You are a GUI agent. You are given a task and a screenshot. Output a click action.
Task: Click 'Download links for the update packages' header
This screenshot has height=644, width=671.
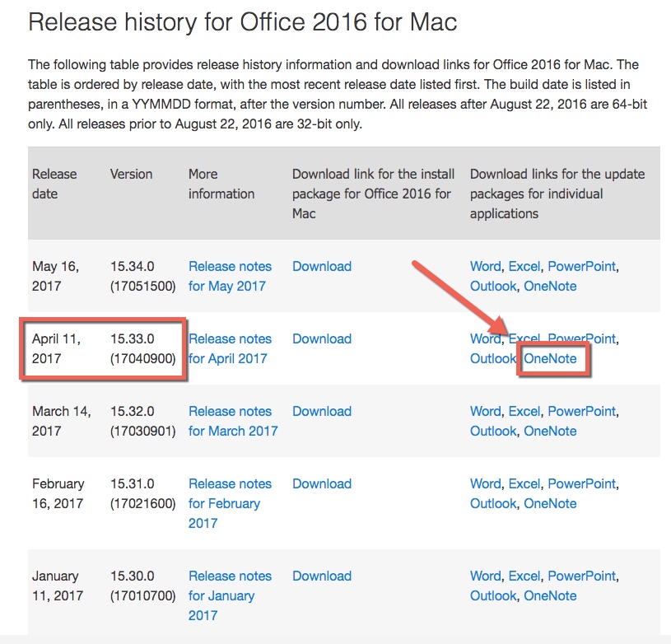click(x=557, y=194)
